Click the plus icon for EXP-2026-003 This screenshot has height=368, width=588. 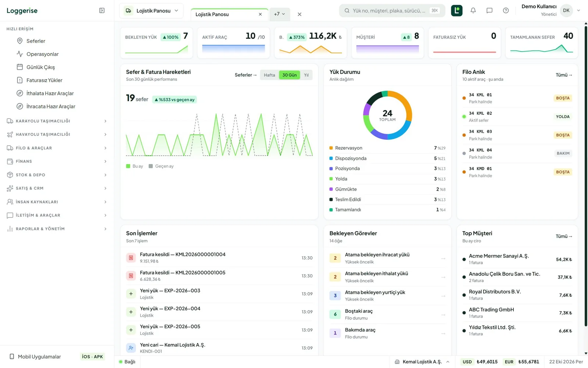(131, 294)
